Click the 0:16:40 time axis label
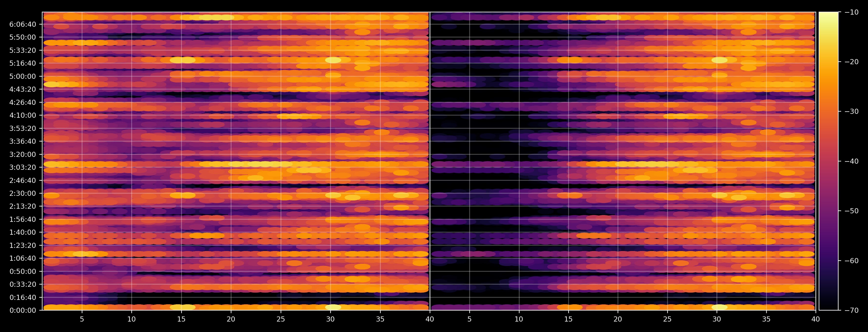The height and width of the screenshot is (332, 868). [x=23, y=297]
